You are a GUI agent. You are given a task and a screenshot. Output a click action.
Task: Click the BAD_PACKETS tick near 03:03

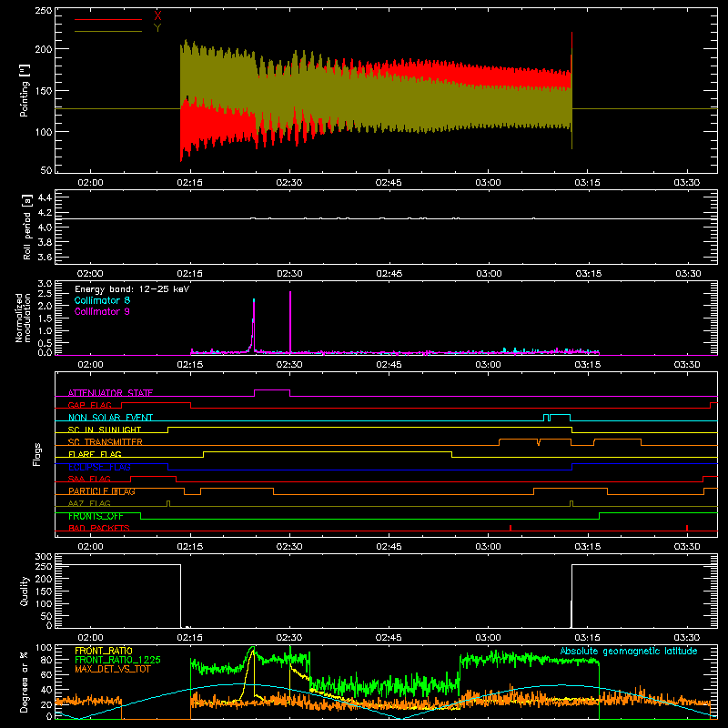(511, 528)
